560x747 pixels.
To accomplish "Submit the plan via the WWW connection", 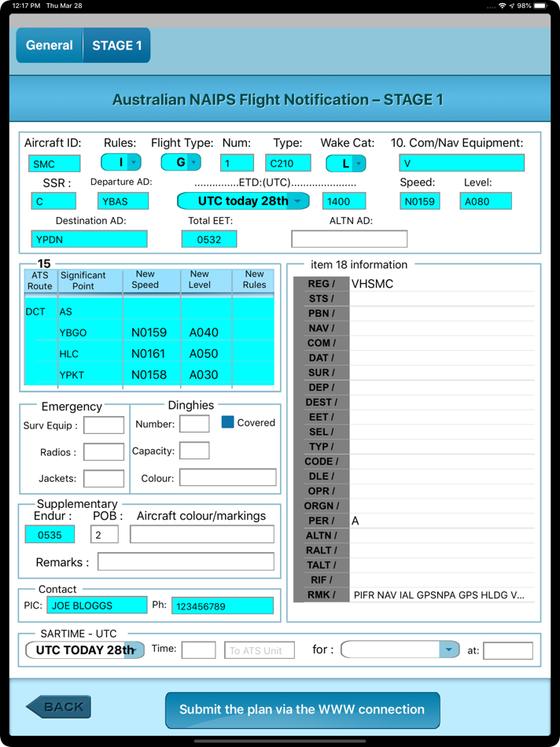I will (x=302, y=710).
